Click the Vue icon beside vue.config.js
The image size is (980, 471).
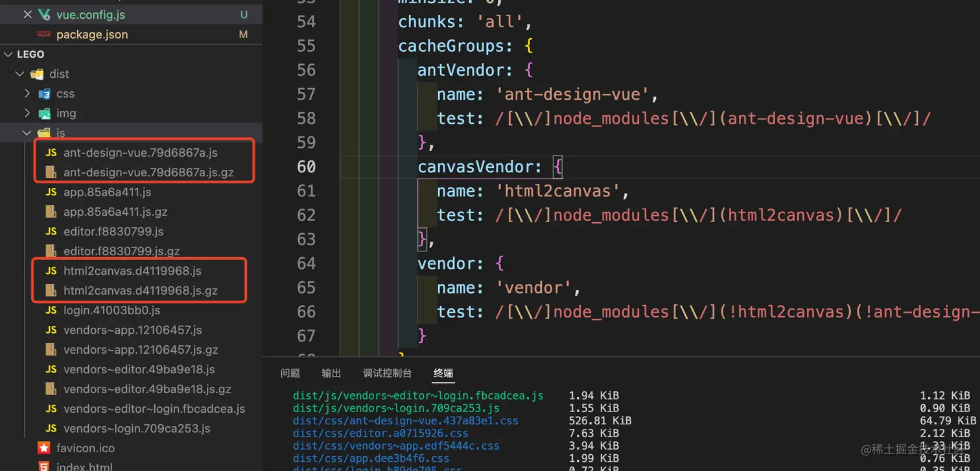pyautogui.click(x=44, y=14)
